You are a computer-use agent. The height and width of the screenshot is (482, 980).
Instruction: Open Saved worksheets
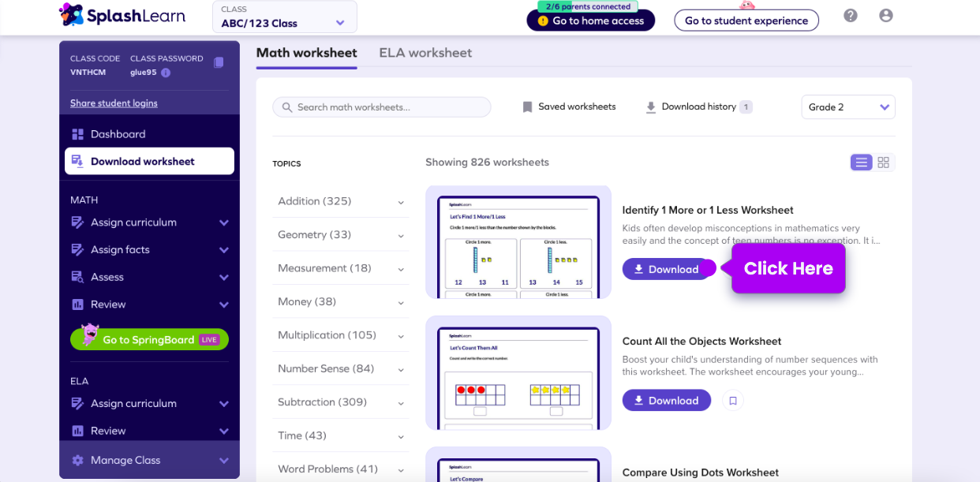point(569,107)
